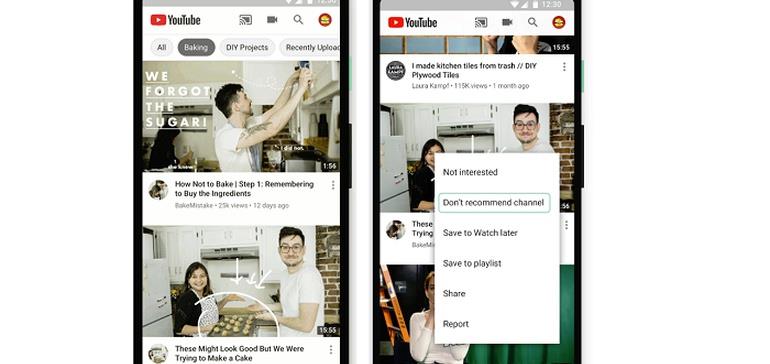Open search icon on left phone
Viewport: 770px width, 364px height.
(x=298, y=20)
